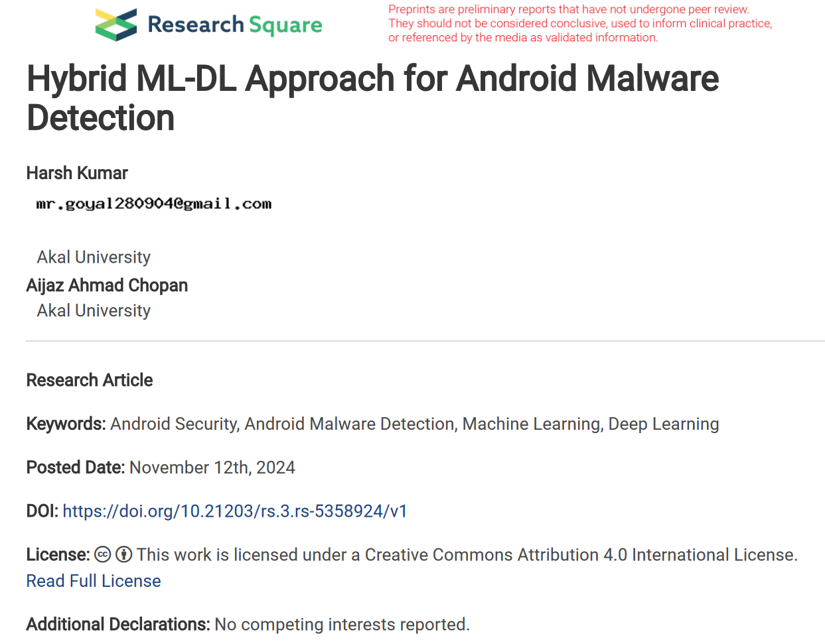
Task: Click author name Harsh Kumar
Action: [77, 173]
